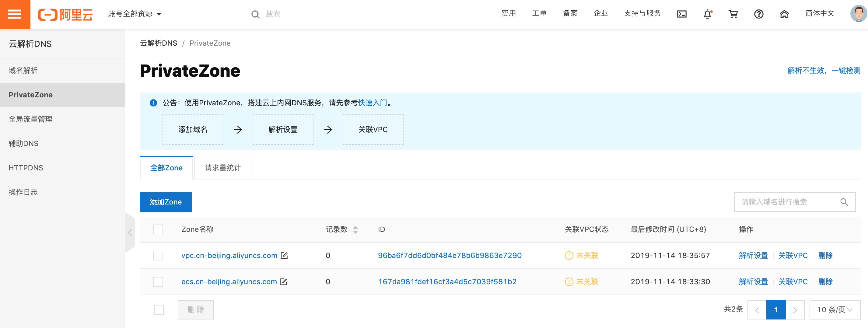Click 关联VPC for ecs.cn-beijing zone
The height and width of the screenshot is (328, 868).
793,282
